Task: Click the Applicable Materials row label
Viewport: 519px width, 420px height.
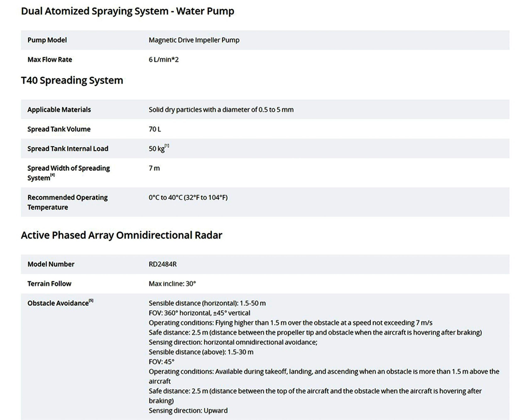Action: [59, 110]
